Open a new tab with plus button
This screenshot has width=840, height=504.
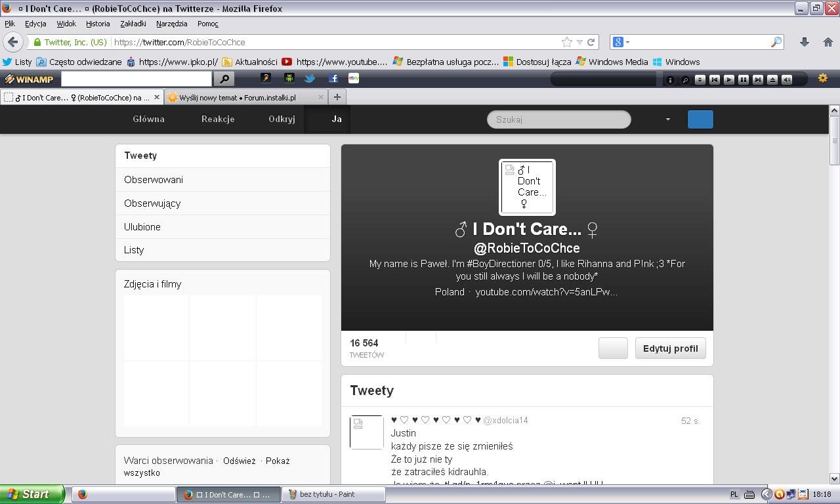[x=337, y=97]
